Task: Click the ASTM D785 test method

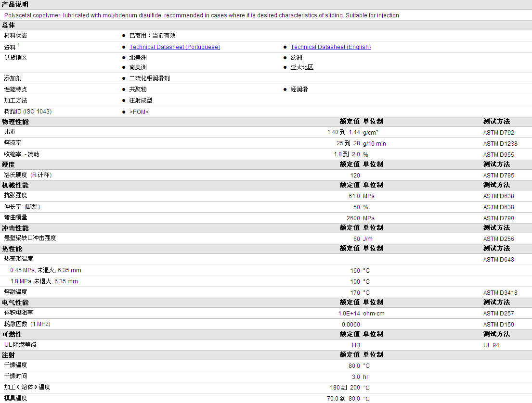Action: pos(498,175)
